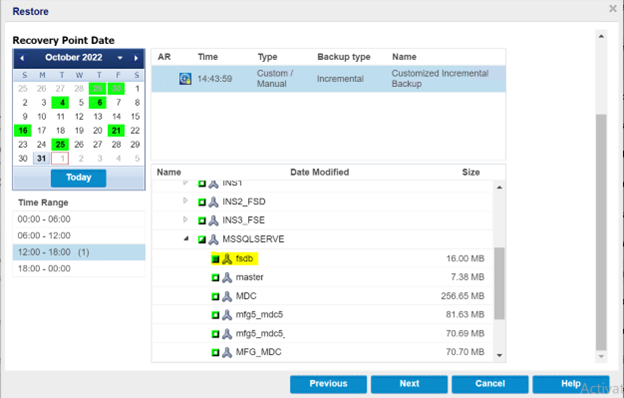Select October 25 on the calendar
Screen dimensions: 624x398
click(60, 144)
